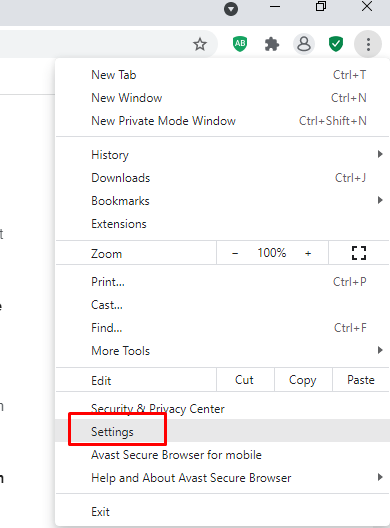Click the Paste button in Edit row
This screenshot has height=528, width=390.
click(x=361, y=380)
